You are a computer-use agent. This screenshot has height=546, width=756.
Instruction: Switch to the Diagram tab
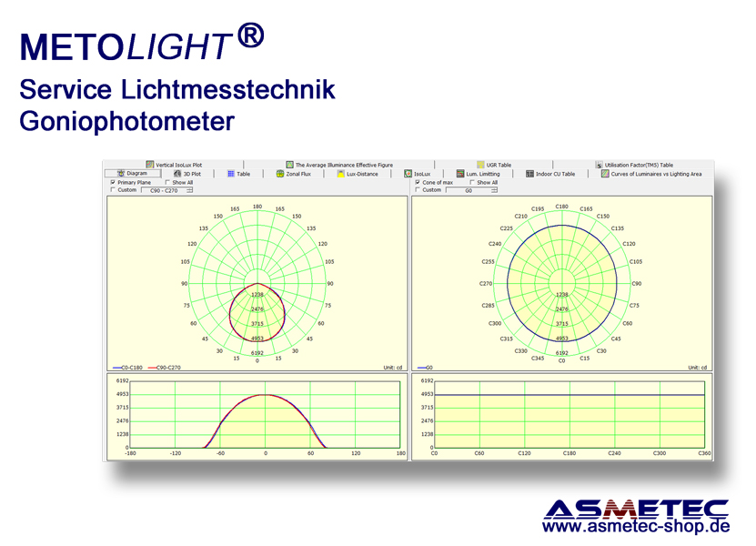(133, 173)
